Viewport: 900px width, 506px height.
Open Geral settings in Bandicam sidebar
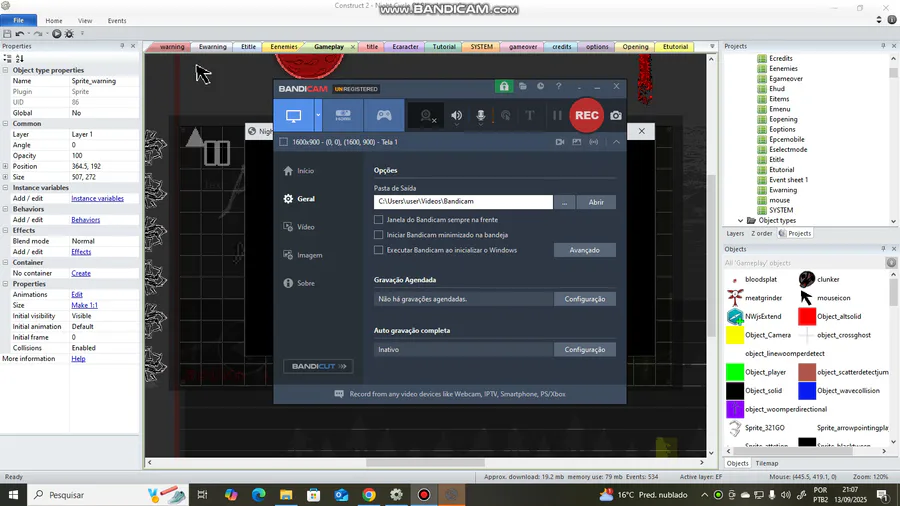(298, 199)
